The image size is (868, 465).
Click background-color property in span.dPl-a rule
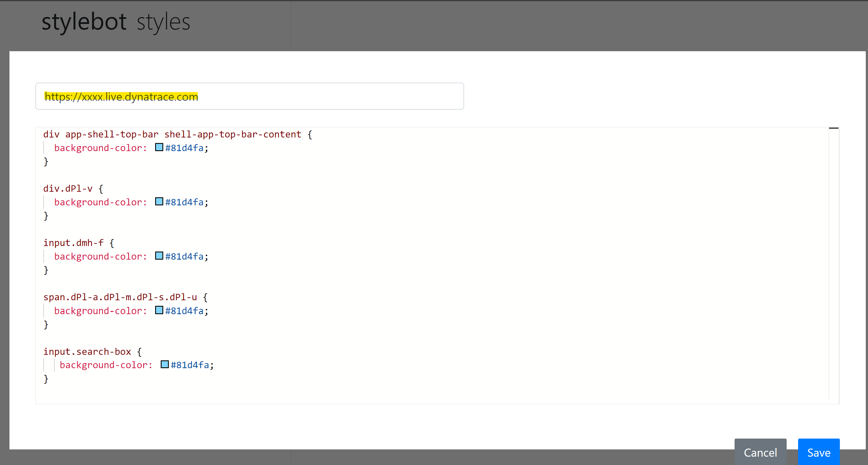tap(100, 311)
